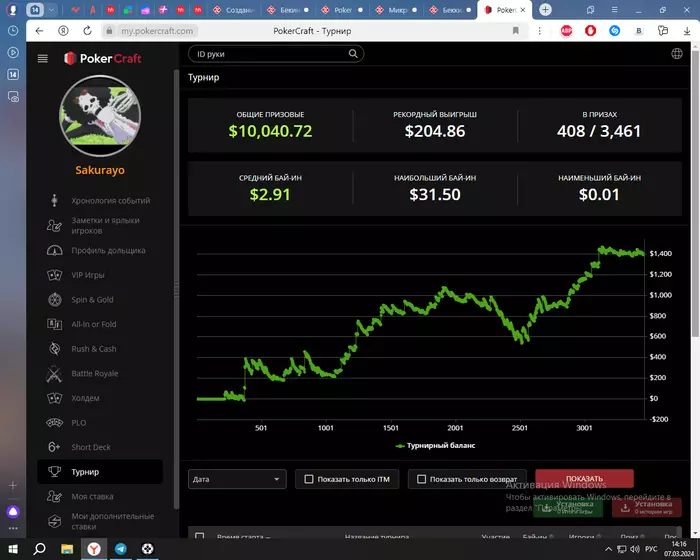The width and height of the screenshot is (700, 560).
Task: Click the red shield extension icon
Action: 590,31
